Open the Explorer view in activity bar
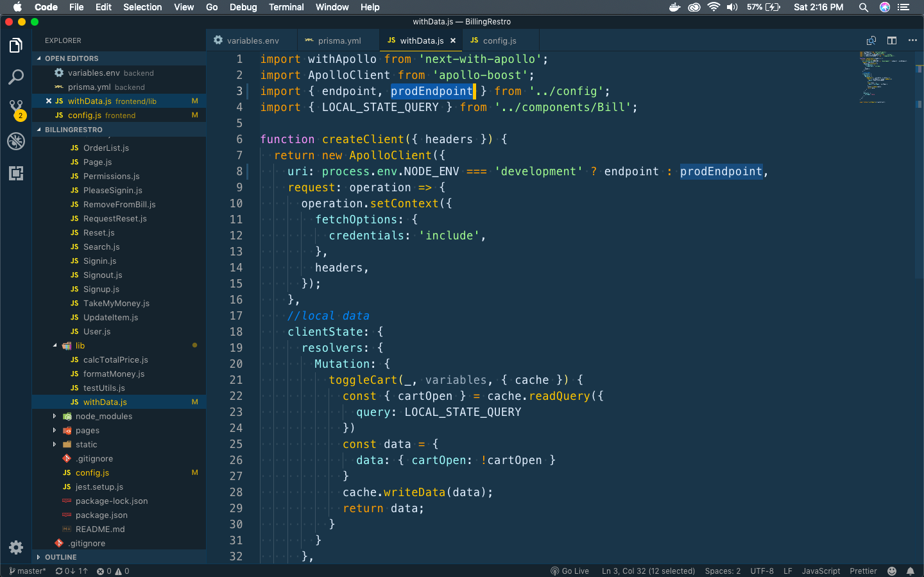This screenshot has width=924, height=577. tap(16, 46)
